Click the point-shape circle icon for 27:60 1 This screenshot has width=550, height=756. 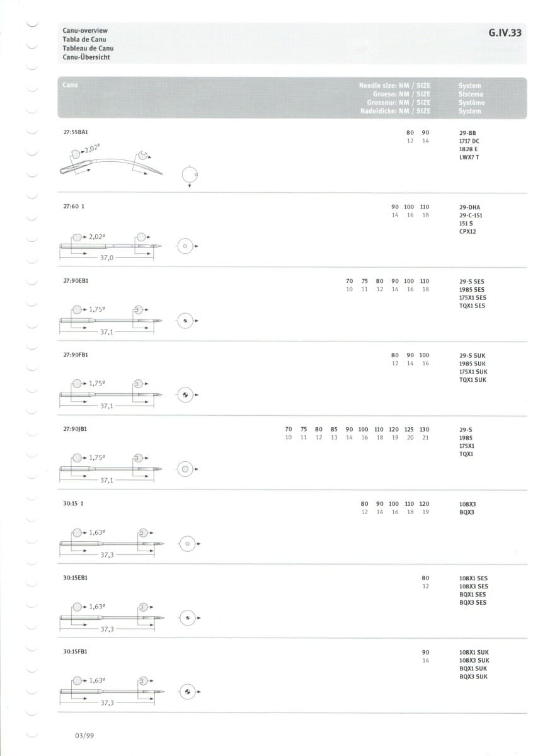(x=184, y=247)
